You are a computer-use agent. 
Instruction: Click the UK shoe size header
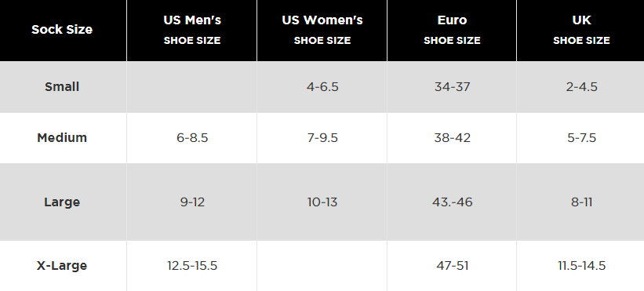coord(581,30)
